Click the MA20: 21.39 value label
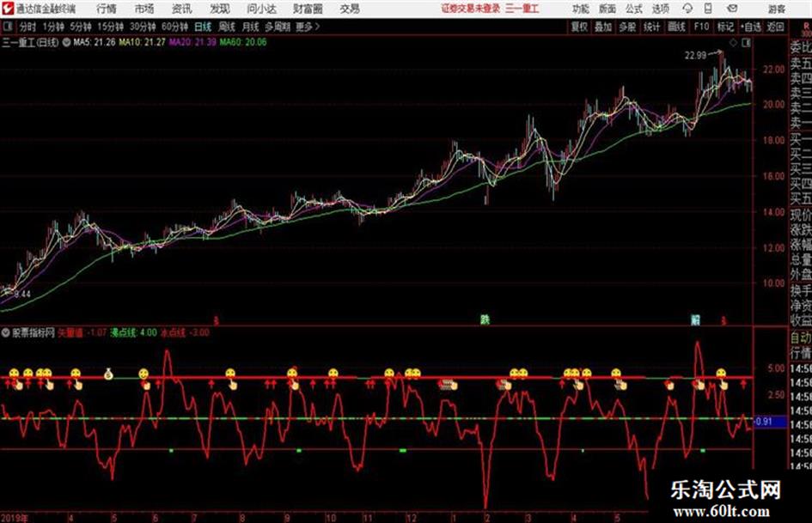The width and height of the screenshot is (812, 523). (x=192, y=42)
